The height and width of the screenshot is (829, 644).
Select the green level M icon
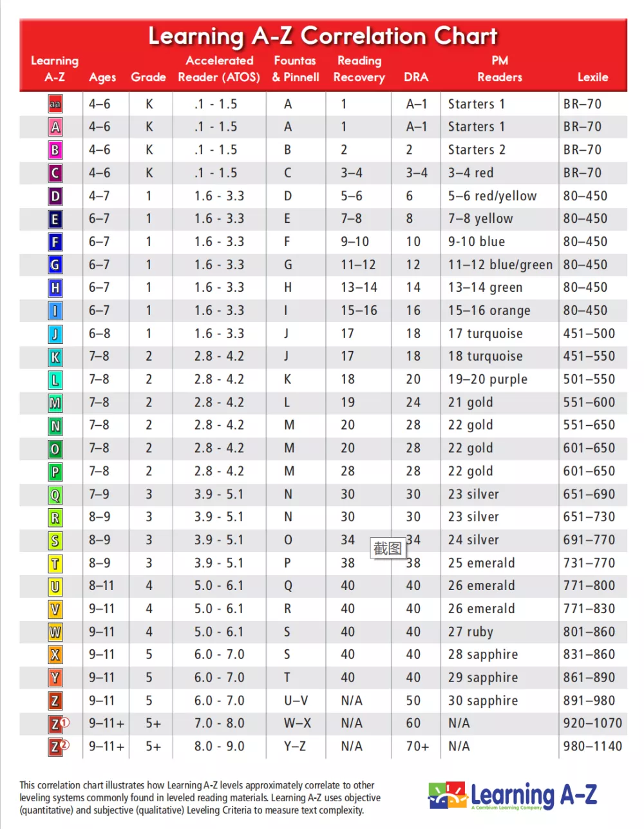coord(55,403)
